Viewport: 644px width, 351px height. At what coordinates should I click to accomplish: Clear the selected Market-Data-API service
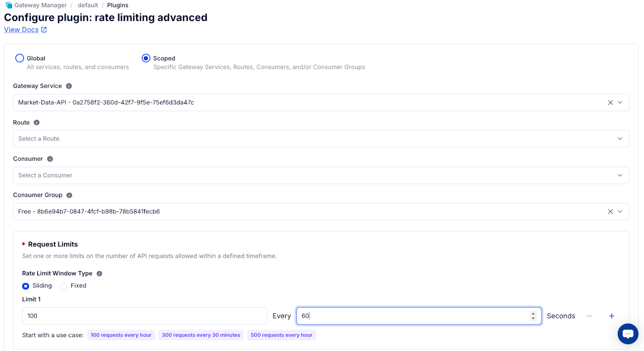[610, 102]
